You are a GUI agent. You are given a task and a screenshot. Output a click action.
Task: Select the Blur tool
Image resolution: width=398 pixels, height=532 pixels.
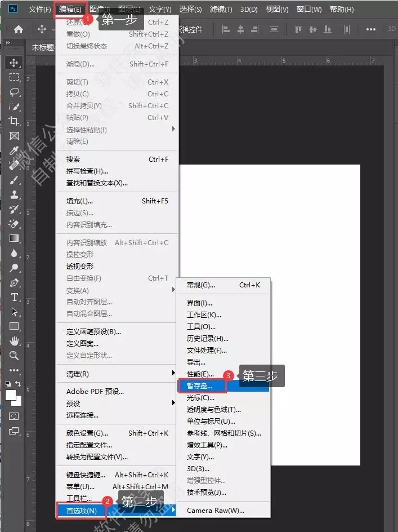click(x=14, y=253)
